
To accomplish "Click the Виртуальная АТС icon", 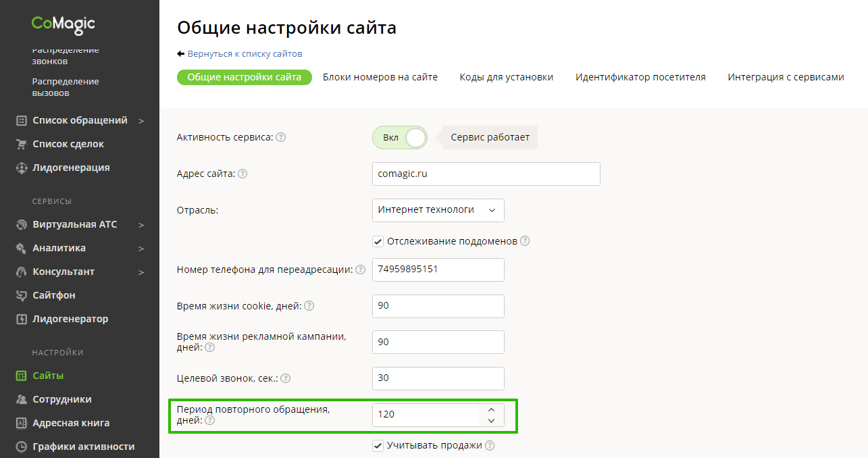I will click(21, 224).
